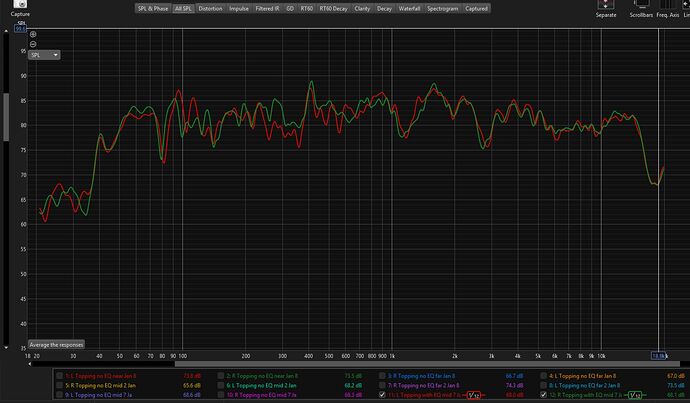Screen dimensions: 690x403
Task: Toggle the Scrollbars icon
Action: [641, 5]
